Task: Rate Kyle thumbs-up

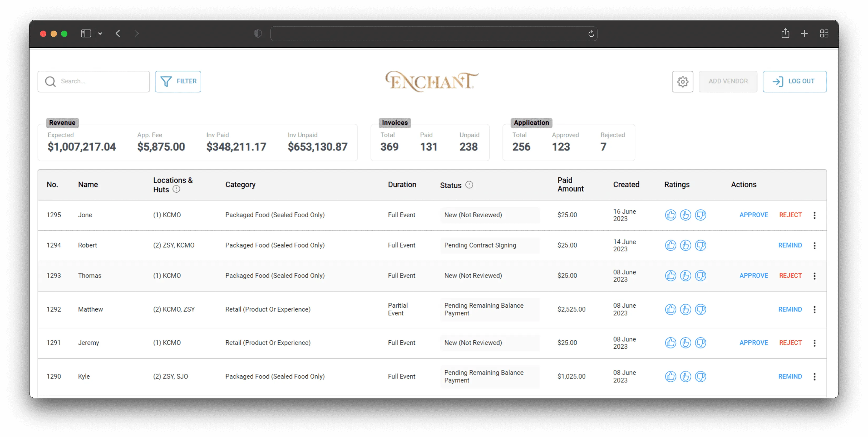Action: tap(670, 376)
